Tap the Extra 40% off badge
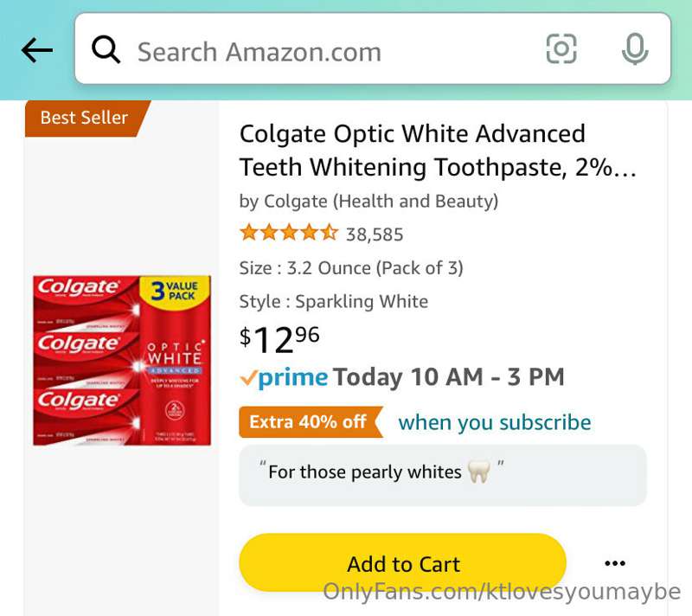The height and width of the screenshot is (616, 692). click(x=311, y=422)
